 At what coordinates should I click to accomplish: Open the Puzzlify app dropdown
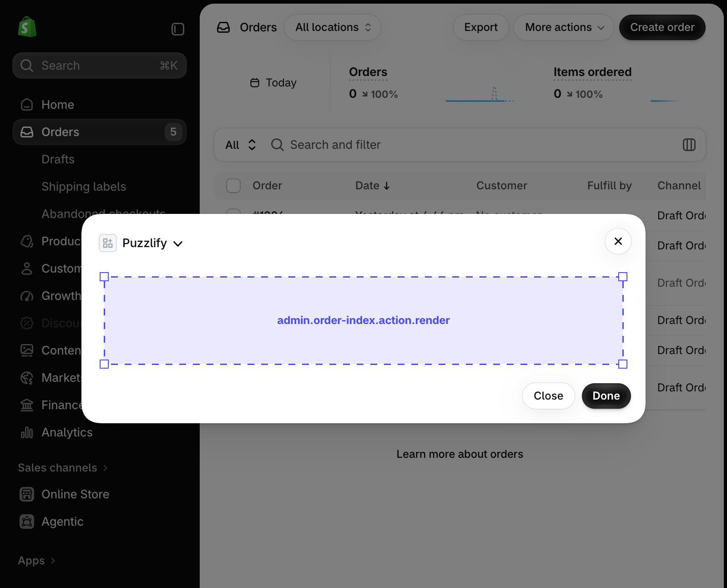tap(152, 243)
